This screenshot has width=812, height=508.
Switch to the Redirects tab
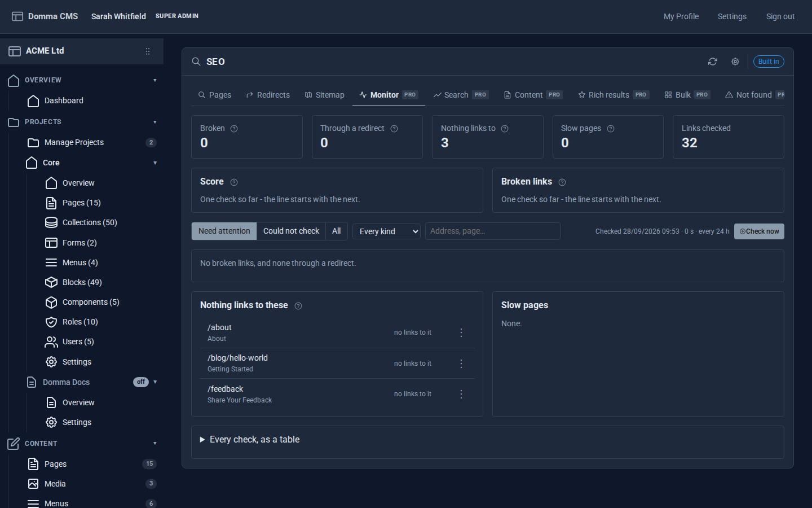pyautogui.click(x=268, y=95)
